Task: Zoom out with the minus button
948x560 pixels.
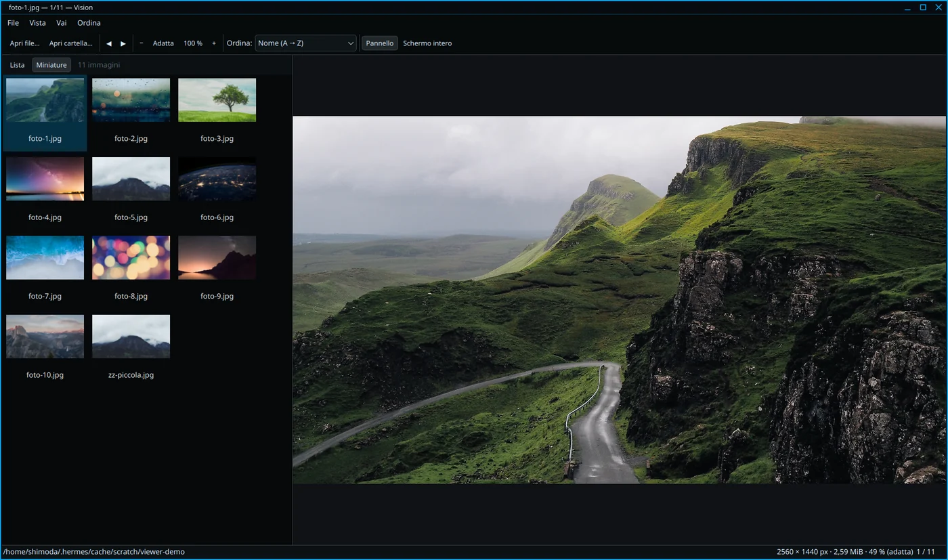Action: (x=141, y=43)
